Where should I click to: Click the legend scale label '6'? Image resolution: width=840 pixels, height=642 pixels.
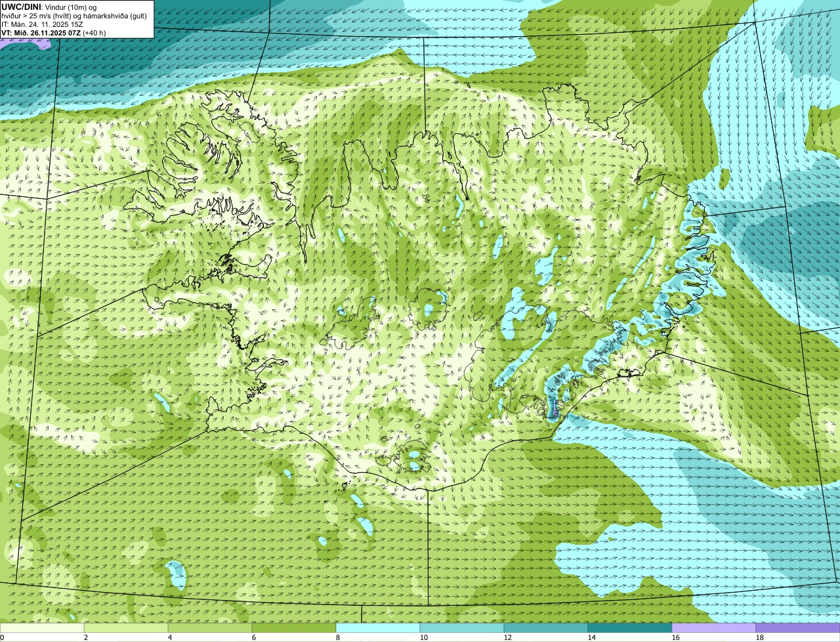(254, 637)
